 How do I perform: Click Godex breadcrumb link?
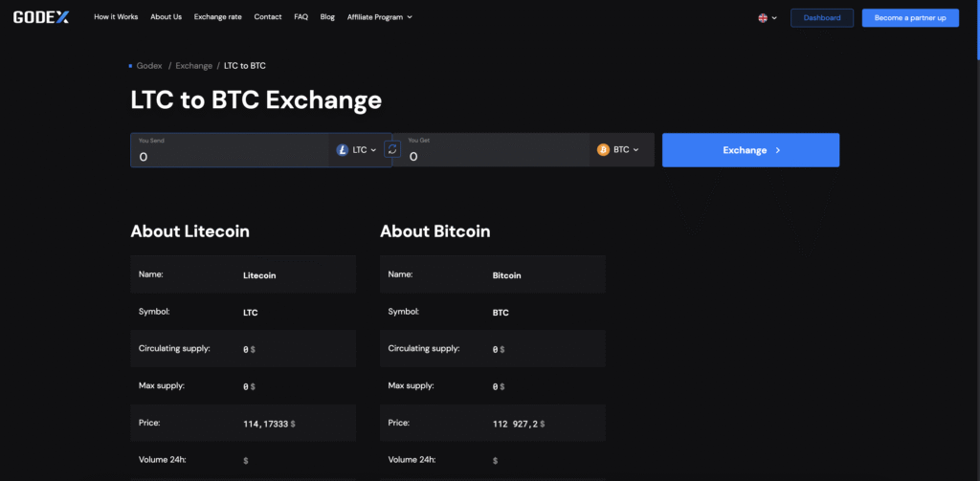[149, 66]
